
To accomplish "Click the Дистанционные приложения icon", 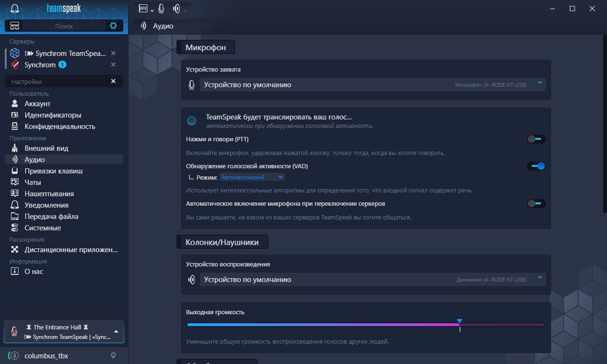I will 15,249.
